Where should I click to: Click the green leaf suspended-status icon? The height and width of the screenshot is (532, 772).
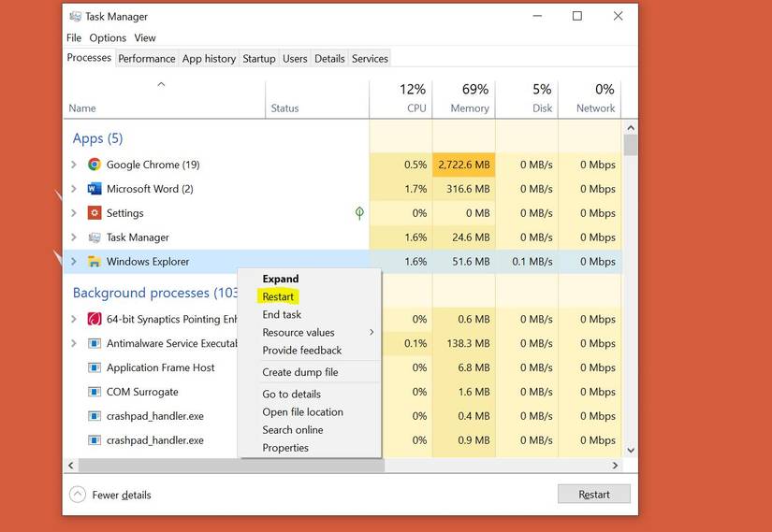click(359, 213)
